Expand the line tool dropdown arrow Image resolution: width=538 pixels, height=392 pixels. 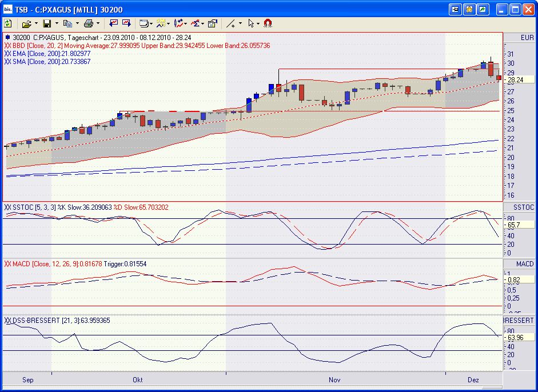coord(240,23)
